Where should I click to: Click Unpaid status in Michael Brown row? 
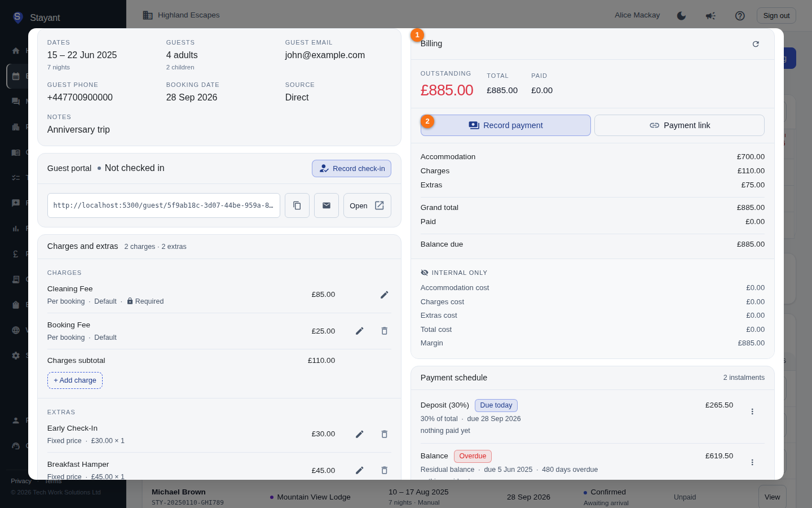685,497
